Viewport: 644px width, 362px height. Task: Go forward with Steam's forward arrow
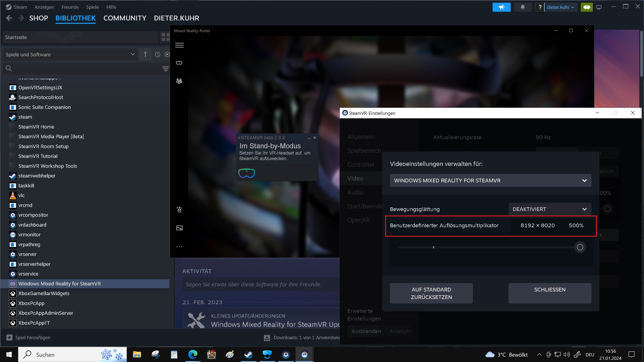[21, 18]
